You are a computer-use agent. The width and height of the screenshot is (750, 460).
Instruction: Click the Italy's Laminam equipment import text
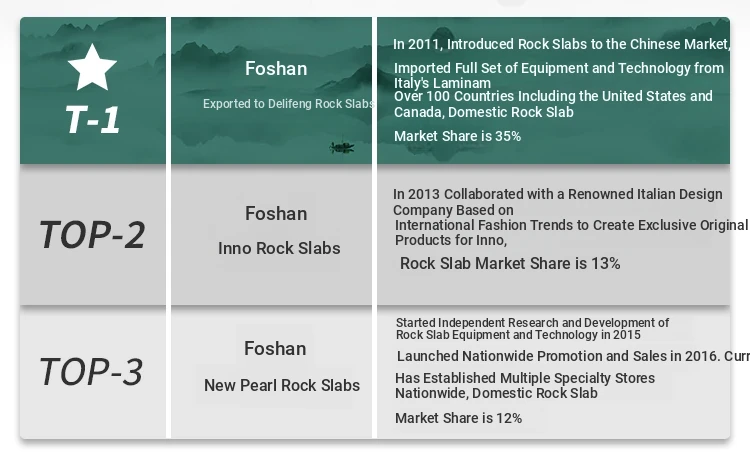coord(558,75)
